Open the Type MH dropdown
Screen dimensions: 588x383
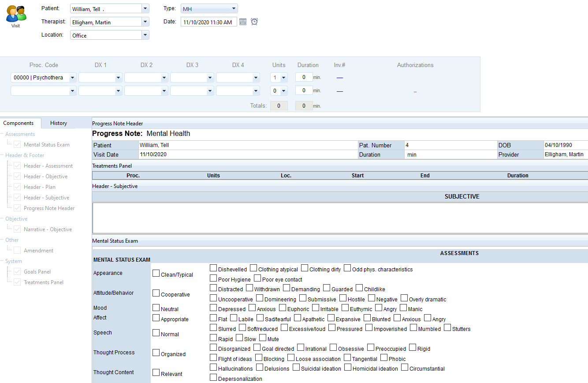(x=234, y=8)
